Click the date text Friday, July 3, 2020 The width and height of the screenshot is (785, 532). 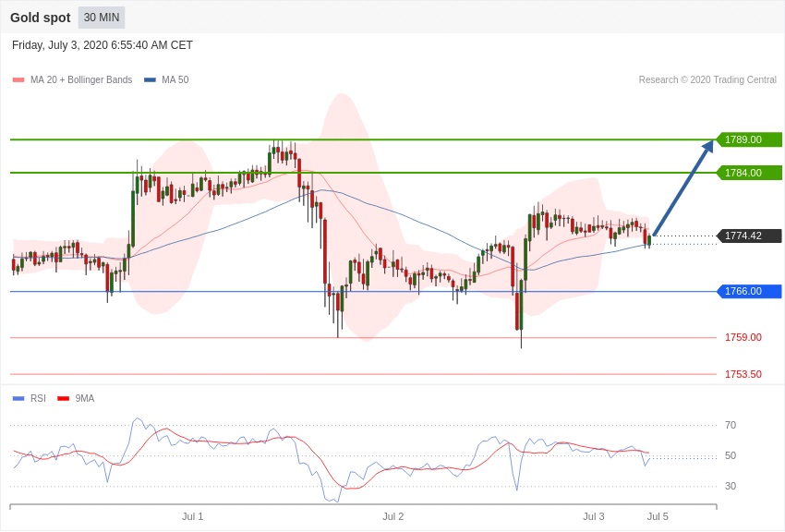point(60,45)
